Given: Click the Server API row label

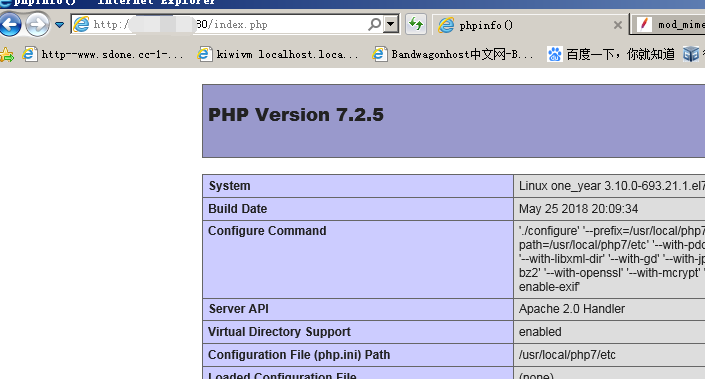Looking at the screenshot, I should (x=238, y=309).
